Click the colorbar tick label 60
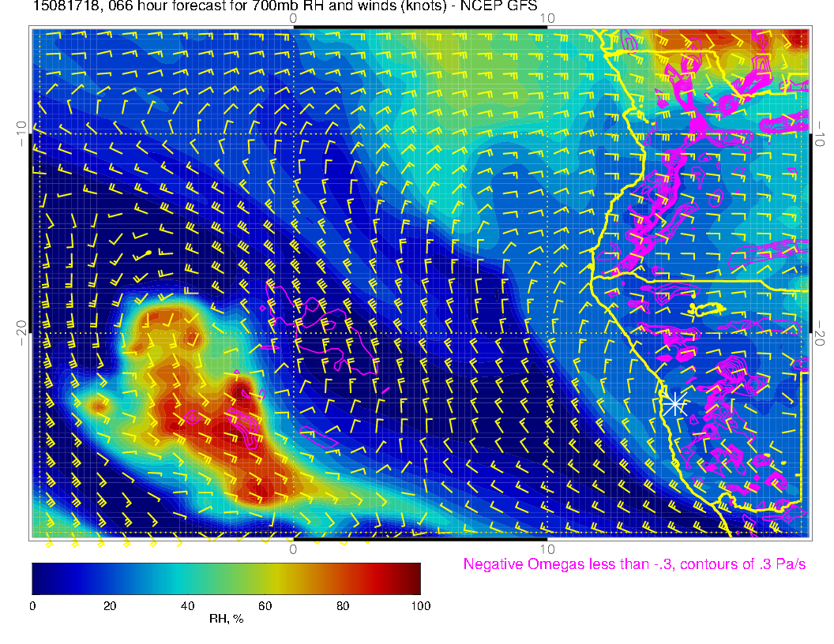834x644 pixels. [x=265, y=606]
